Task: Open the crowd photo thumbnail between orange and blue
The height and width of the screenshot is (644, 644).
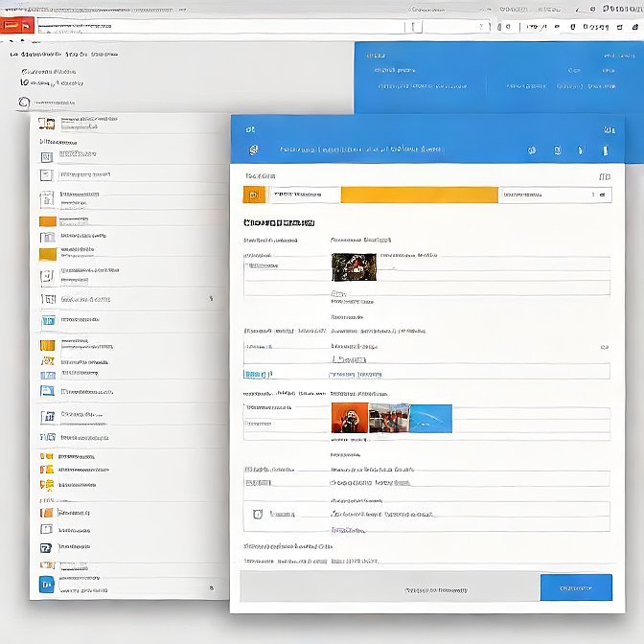Action: pyautogui.click(x=389, y=418)
